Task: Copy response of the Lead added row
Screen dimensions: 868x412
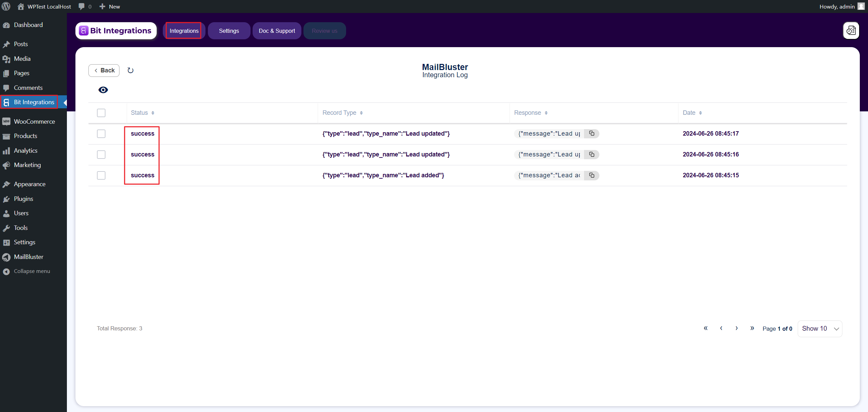Action: coord(592,175)
